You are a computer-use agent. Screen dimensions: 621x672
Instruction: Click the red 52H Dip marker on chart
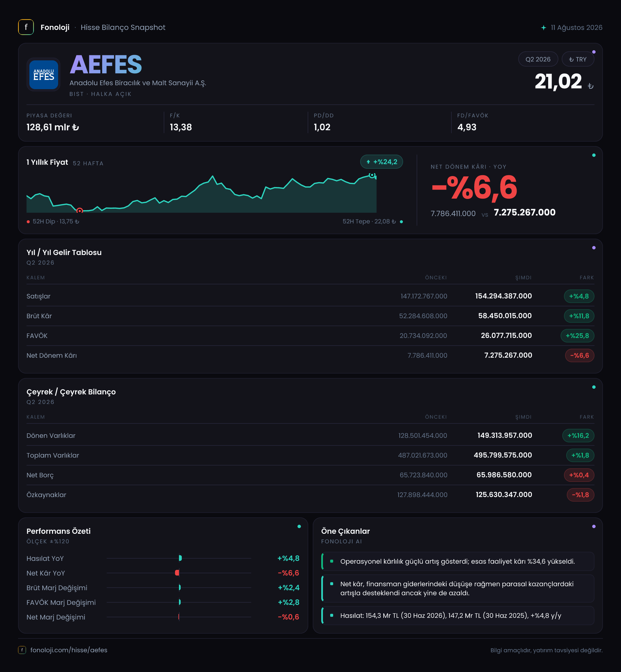tap(80, 210)
